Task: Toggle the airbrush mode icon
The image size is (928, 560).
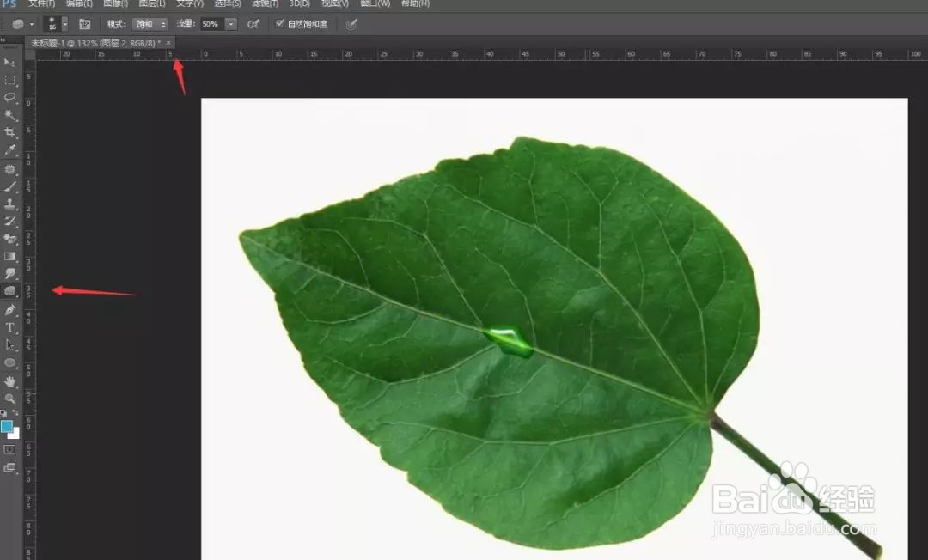Action: coord(253,24)
